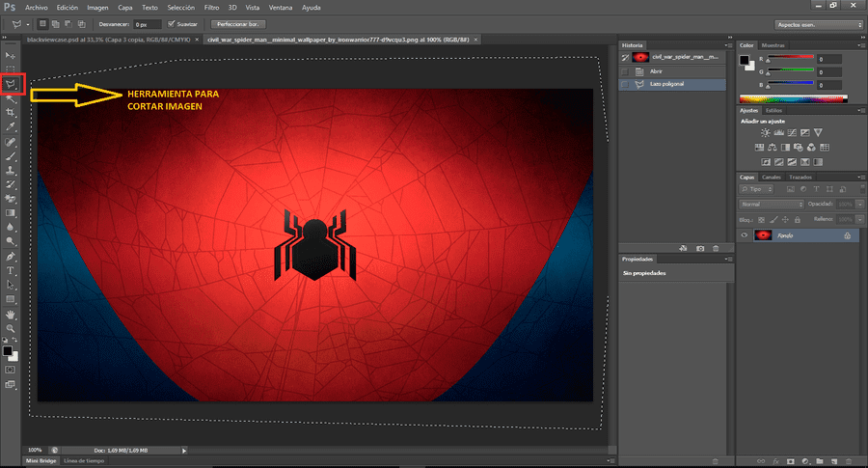Select the Clone Stamp tool
This screenshot has width=868, height=468.
[11, 171]
